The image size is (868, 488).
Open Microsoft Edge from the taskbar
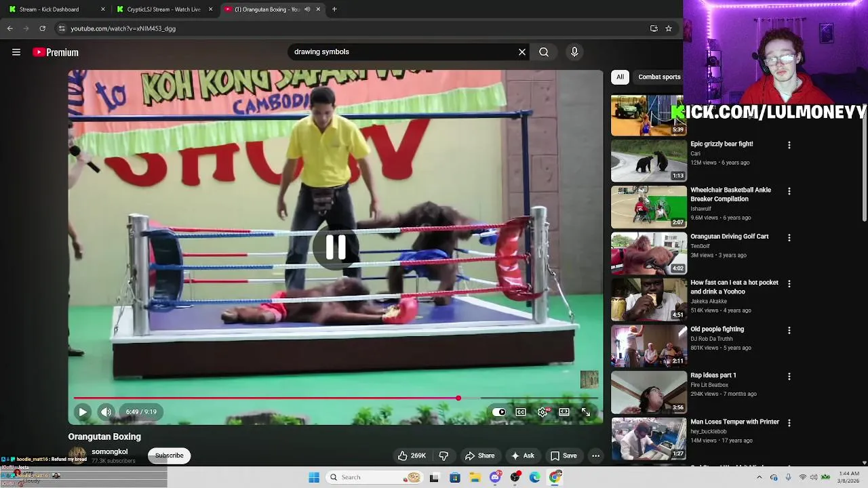[535, 477]
